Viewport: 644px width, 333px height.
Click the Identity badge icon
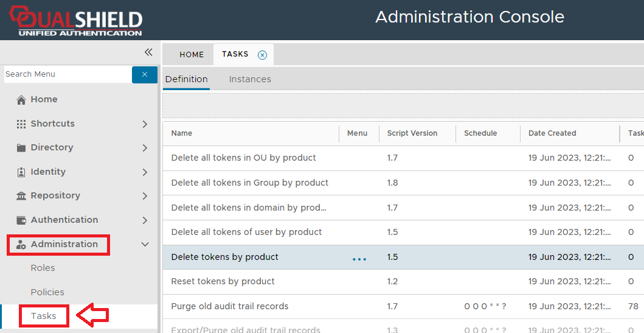point(21,172)
